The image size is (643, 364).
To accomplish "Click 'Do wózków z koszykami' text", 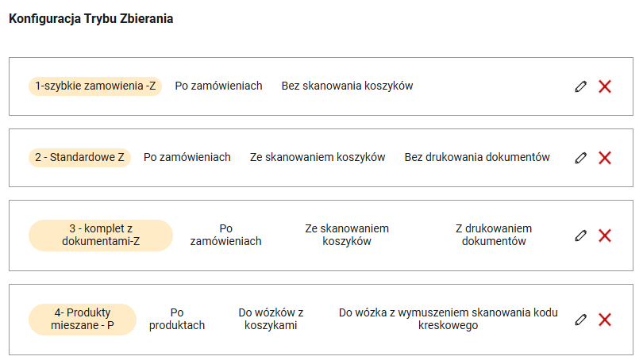I will (x=271, y=319).
